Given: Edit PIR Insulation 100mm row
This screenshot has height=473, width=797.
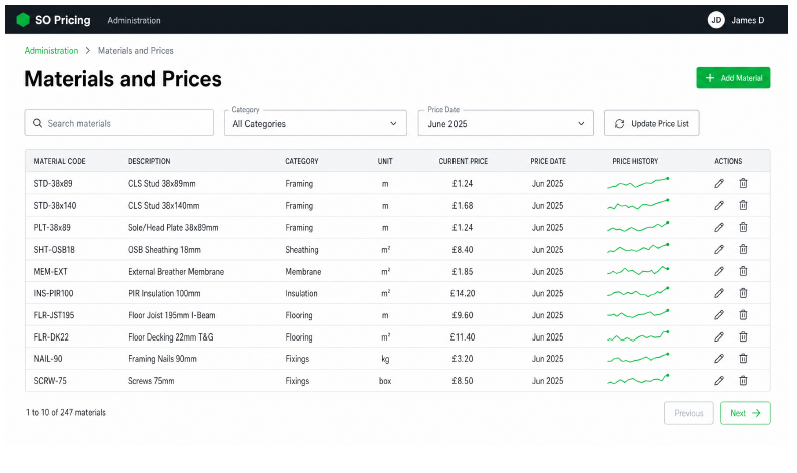Looking at the screenshot, I should [719, 293].
